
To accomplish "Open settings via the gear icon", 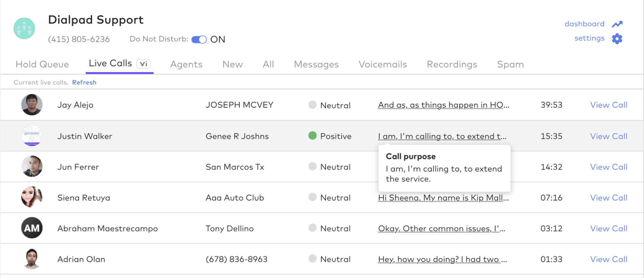I will coord(617,39).
